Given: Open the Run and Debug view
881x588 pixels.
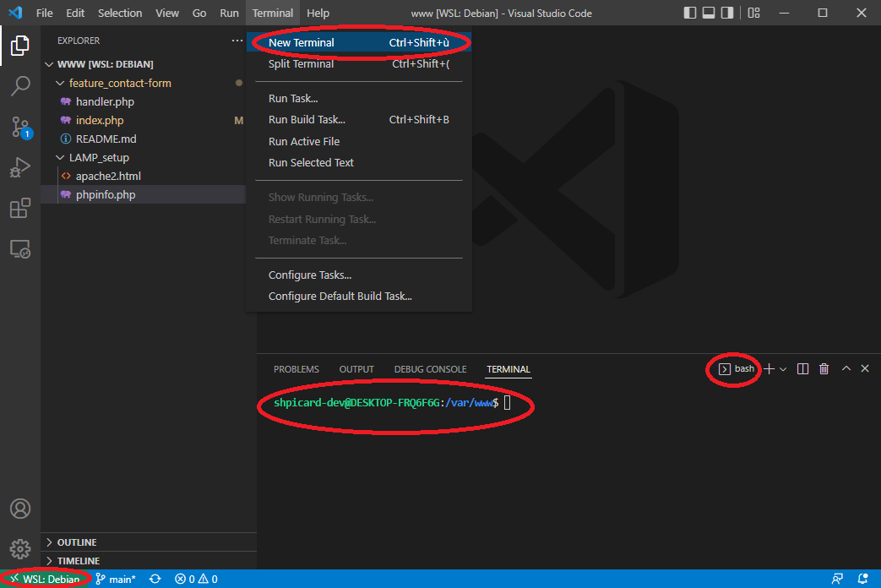Looking at the screenshot, I should click(20, 167).
